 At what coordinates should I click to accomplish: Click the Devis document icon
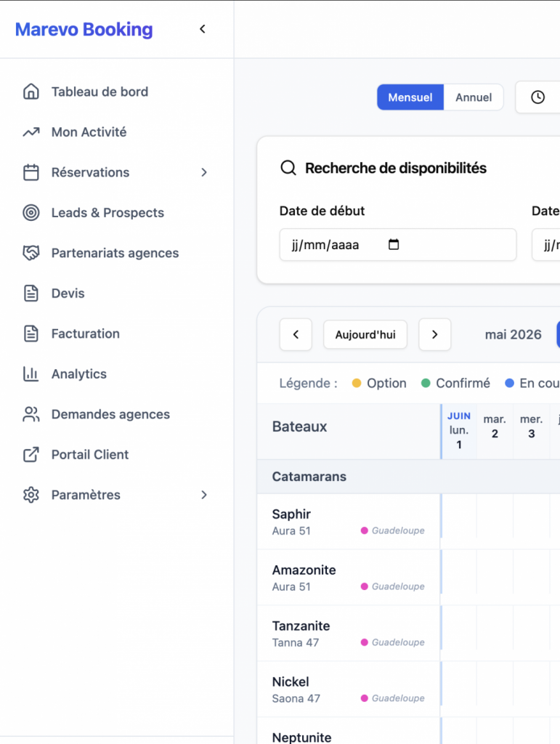pos(31,294)
